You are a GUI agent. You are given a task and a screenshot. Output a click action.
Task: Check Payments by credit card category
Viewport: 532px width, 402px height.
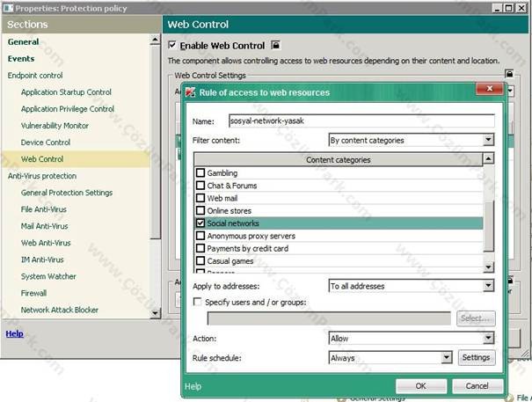[200, 248]
